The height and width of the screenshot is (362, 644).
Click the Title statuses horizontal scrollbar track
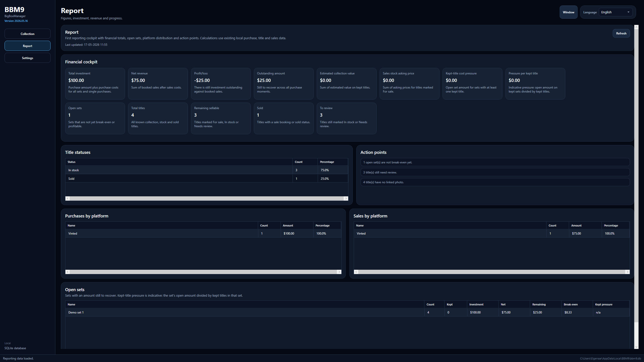207,198
